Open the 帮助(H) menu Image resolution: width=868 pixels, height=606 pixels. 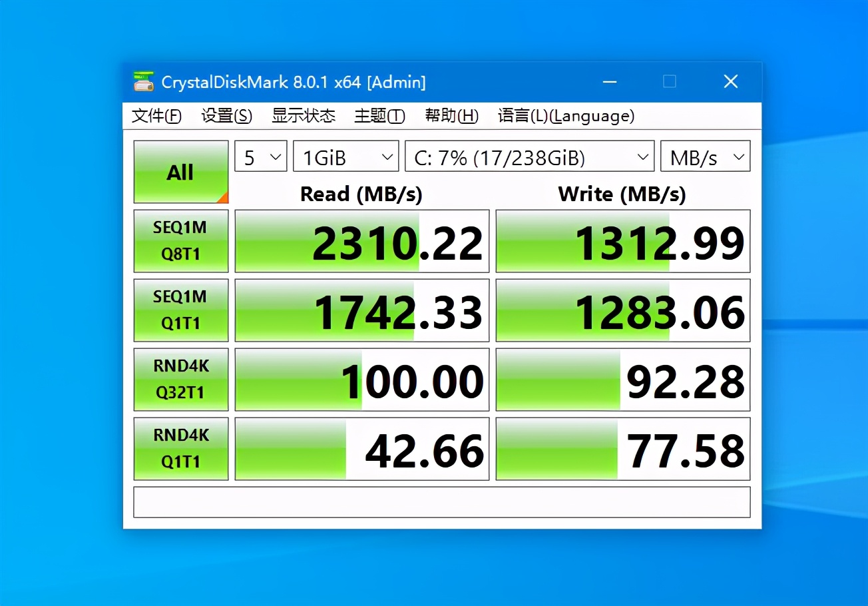point(451,116)
